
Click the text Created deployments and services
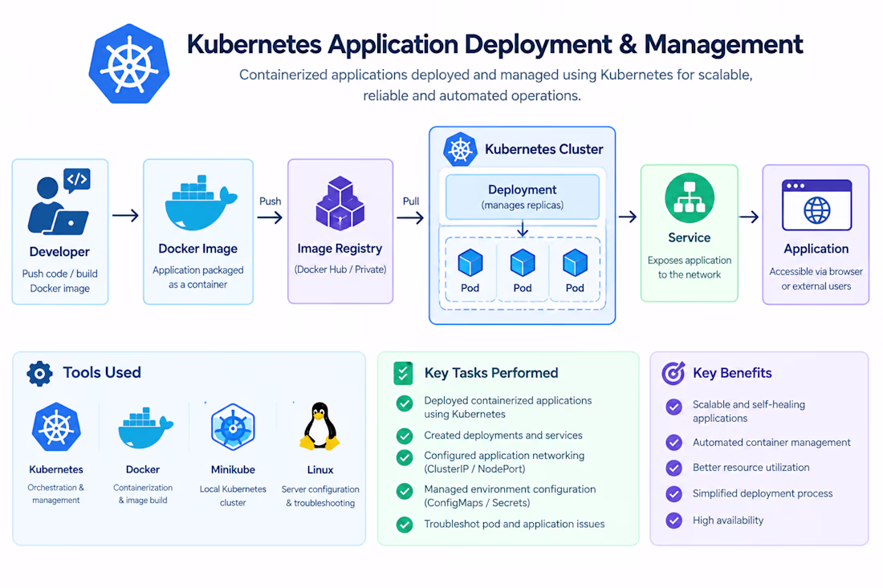click(x=503, y=436)
